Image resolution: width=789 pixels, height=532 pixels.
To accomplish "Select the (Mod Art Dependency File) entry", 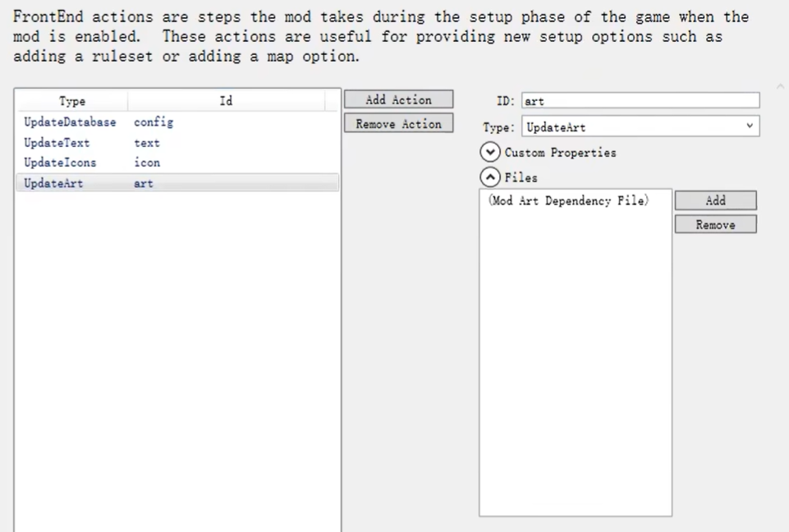I will point(568,201).
